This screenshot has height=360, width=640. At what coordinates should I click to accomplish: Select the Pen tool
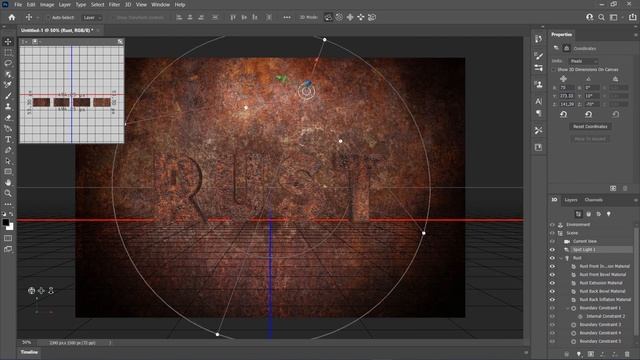(8, 150)
